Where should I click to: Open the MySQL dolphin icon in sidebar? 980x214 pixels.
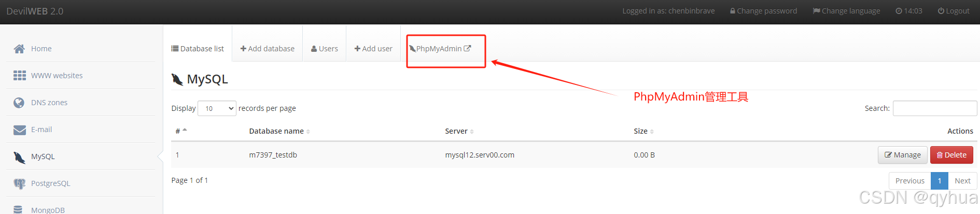20,157
